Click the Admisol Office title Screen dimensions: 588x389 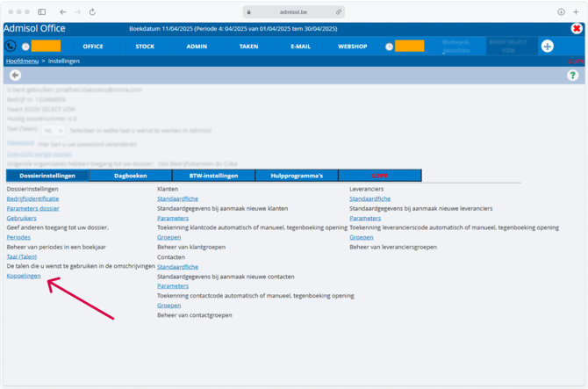[x=34, y=28]
